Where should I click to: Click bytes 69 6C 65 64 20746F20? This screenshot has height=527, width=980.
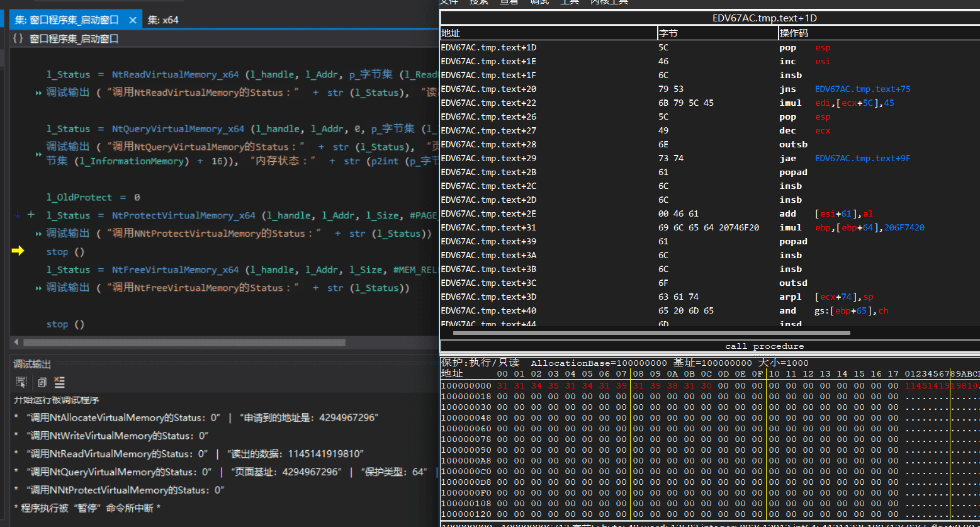point(709,227)
